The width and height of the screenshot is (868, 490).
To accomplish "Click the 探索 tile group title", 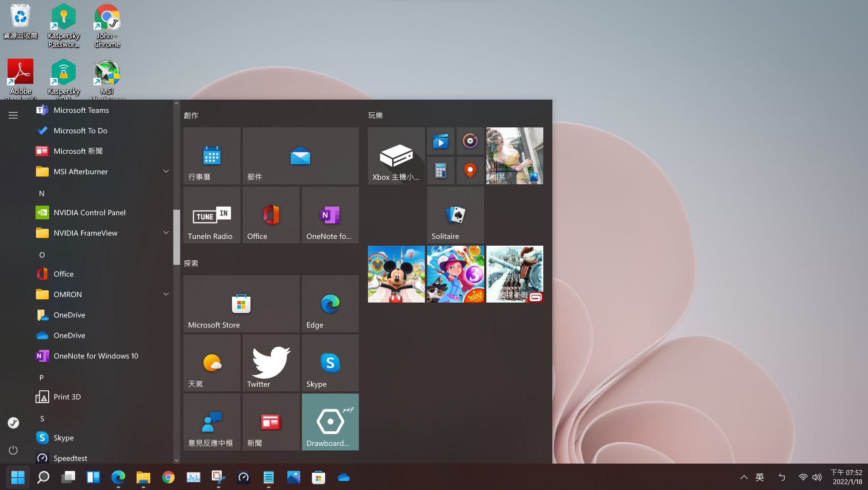I will (191, 263).
